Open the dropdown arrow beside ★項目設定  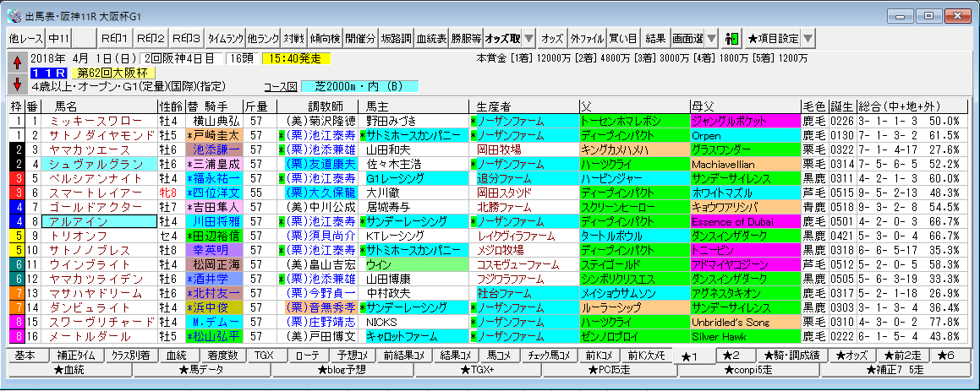tap(808, 39)
